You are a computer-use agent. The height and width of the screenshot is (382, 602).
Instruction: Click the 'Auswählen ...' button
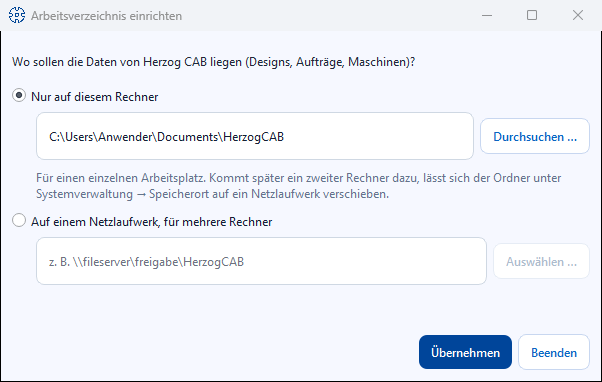[541, 261]
